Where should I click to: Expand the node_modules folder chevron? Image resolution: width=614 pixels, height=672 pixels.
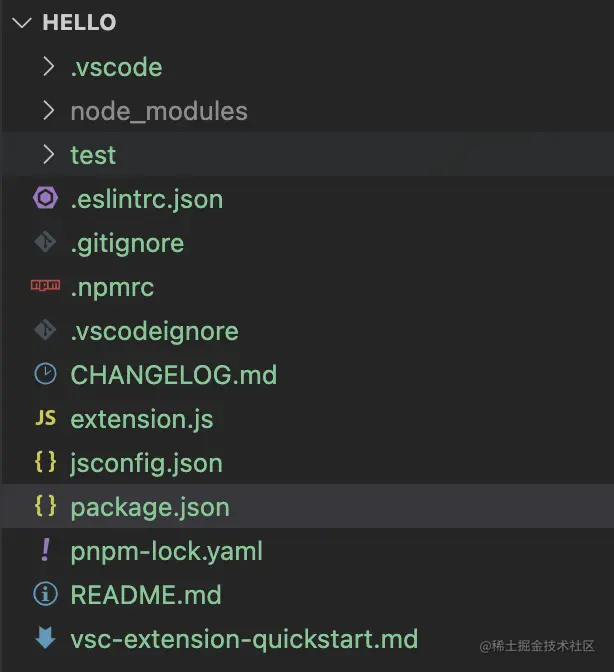click(x=48, y=111)
